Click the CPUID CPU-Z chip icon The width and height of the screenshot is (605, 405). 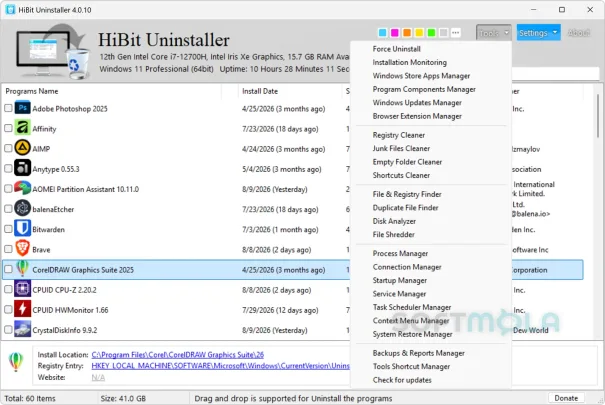[22, 289]
